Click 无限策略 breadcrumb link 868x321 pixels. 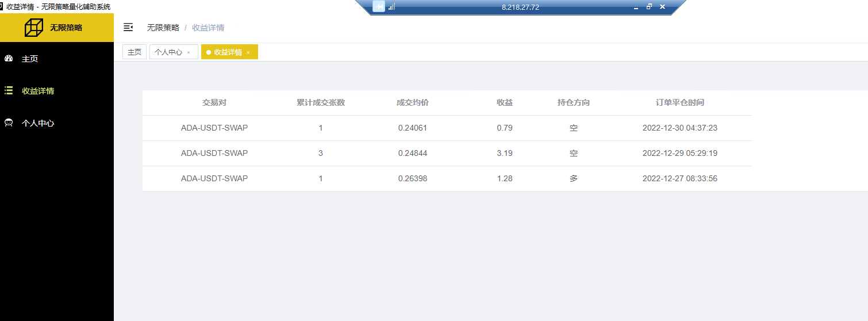tap(163, 27)
